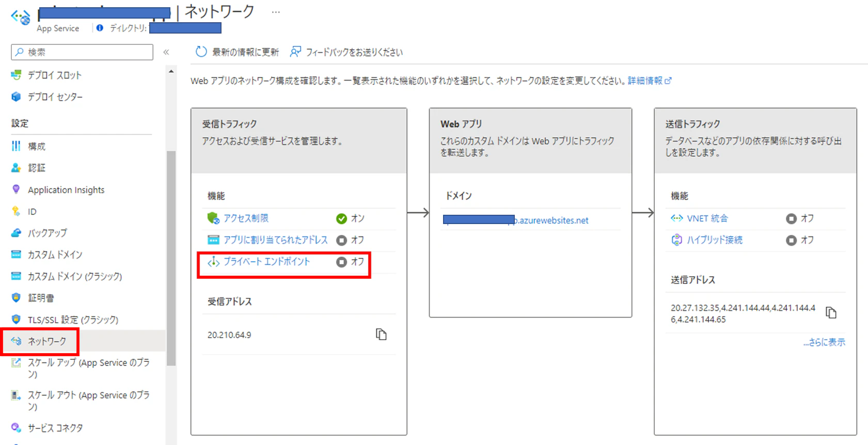Click the sidebar 検索 input field
Viewport: 868px width, 445px height.
pyautogui.click(x=82, y=52)
